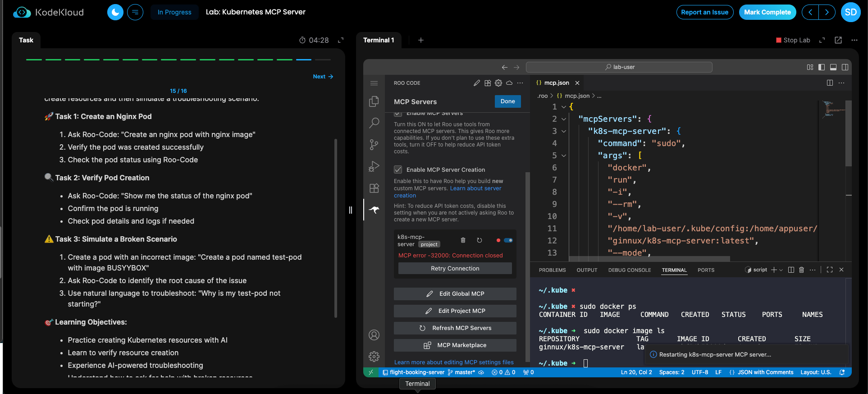Toggle the Enable MCP Servers checkbox
This screenshot has width=868, height=394.
click(398, 113)
